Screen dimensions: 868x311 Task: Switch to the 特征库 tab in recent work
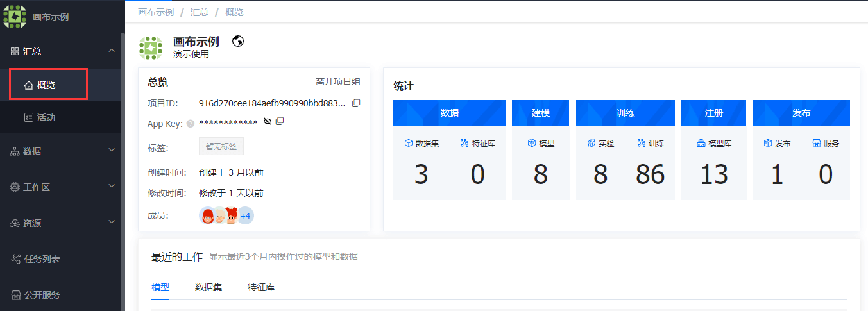click(261, 287)
